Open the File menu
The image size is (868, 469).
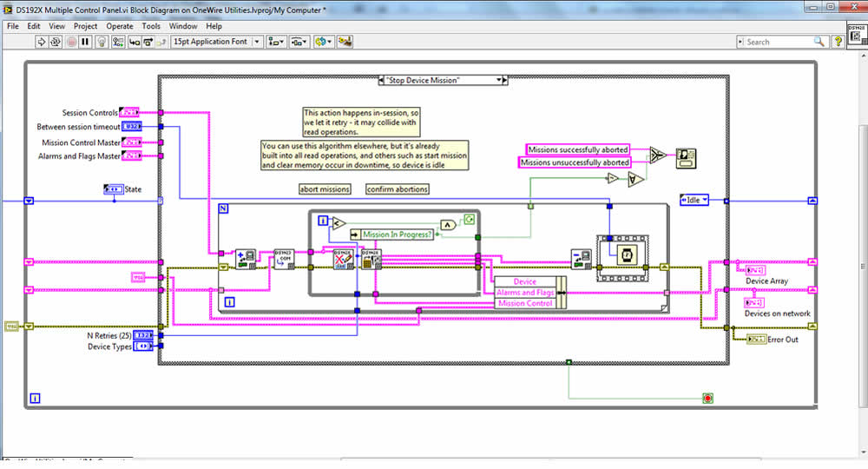(x=13, y=26)
